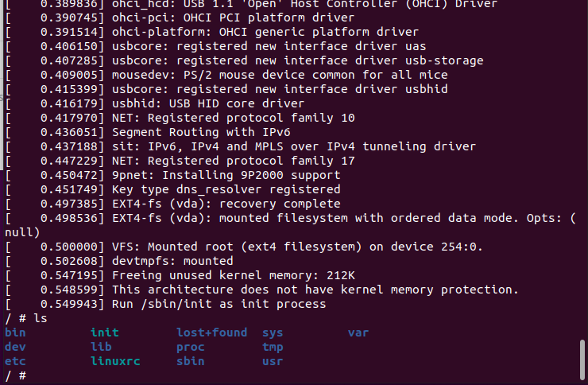This screenshot has width=588, height=385.
Task: Click the var directory entry
Action: pyautogui.click(x=358, y=332)
